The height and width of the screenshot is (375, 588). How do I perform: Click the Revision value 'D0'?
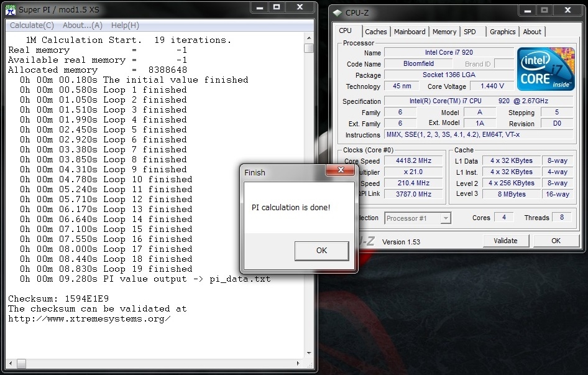click(557, 124)
